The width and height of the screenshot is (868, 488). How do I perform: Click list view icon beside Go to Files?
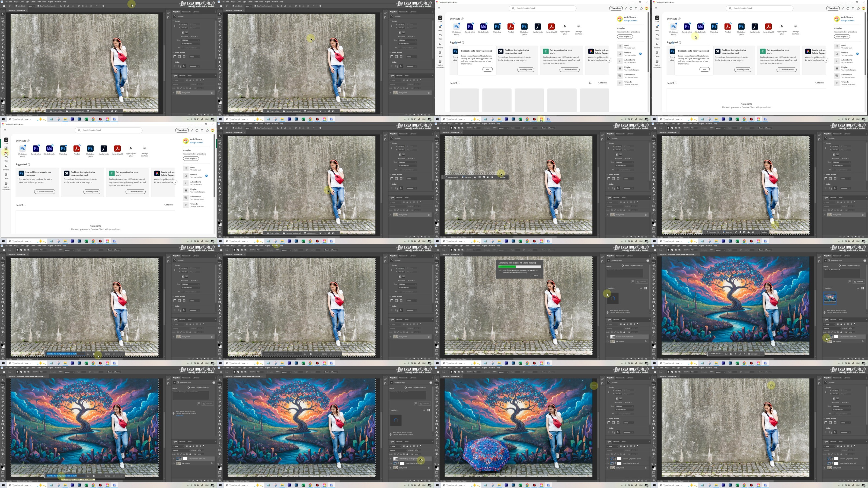click(x=590, y=83)
